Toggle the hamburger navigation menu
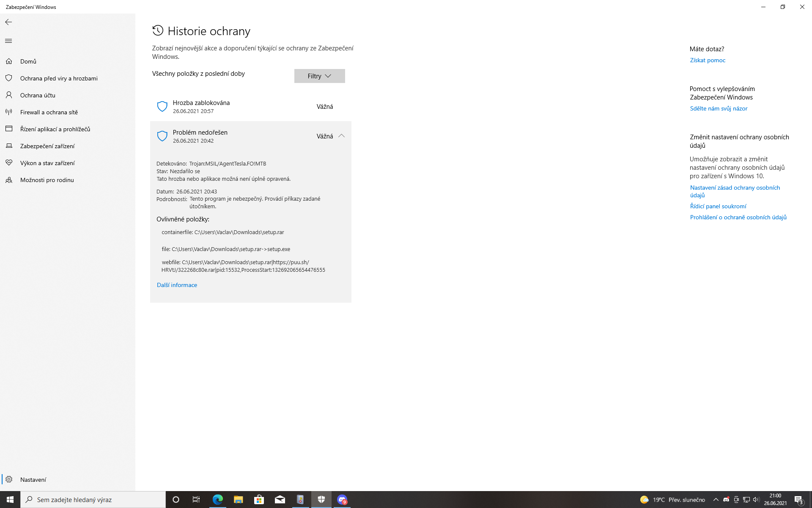The image size is (812, 508). [x=8, y=41]
